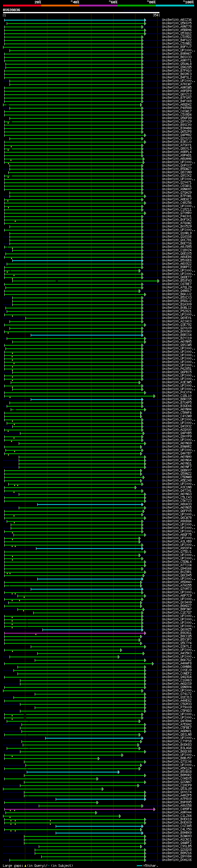Select hit UniRef100_A7KCW7
The width and height of the screenshot is (197, 868).
click(x=177, y=84)
